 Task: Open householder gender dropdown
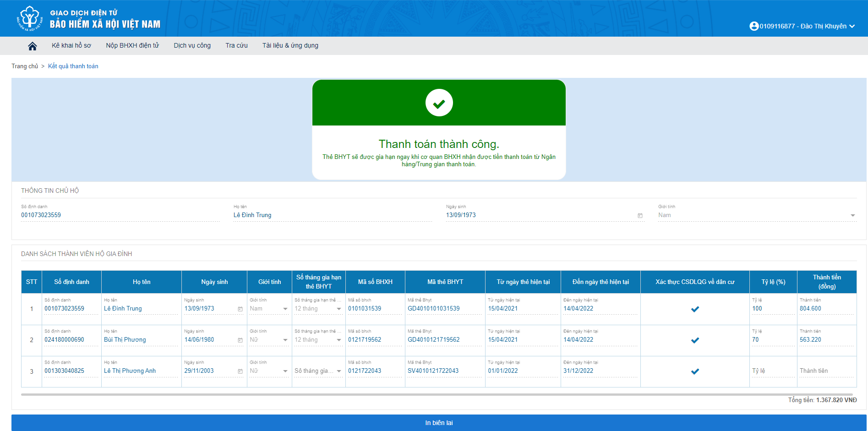click(852, 215)
